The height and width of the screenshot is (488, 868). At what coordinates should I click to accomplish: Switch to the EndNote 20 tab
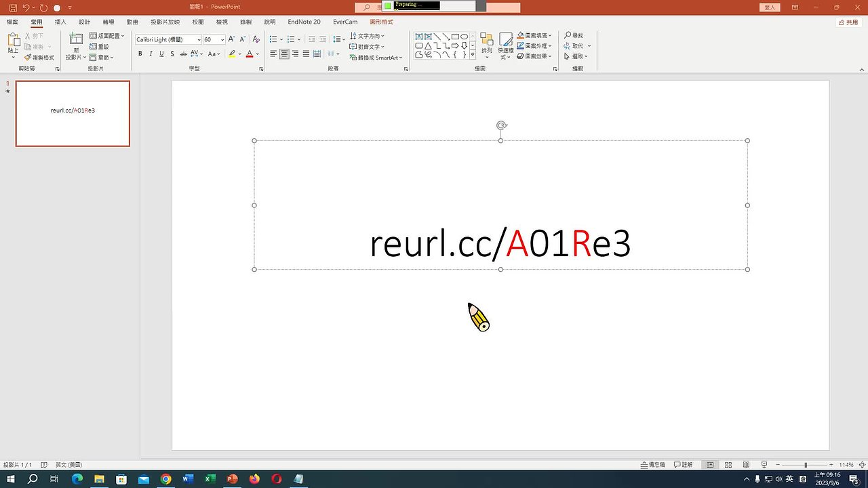pyautogui.click(x=304, y=22)
